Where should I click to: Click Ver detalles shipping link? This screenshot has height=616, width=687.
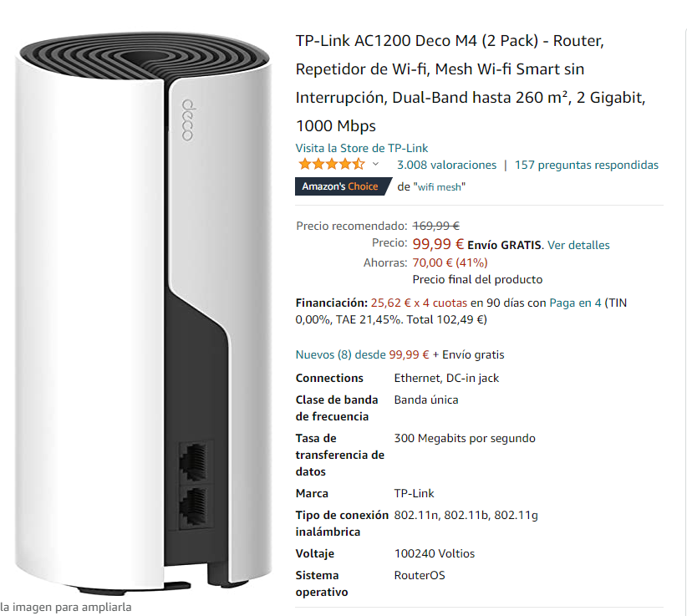[578, 245]
